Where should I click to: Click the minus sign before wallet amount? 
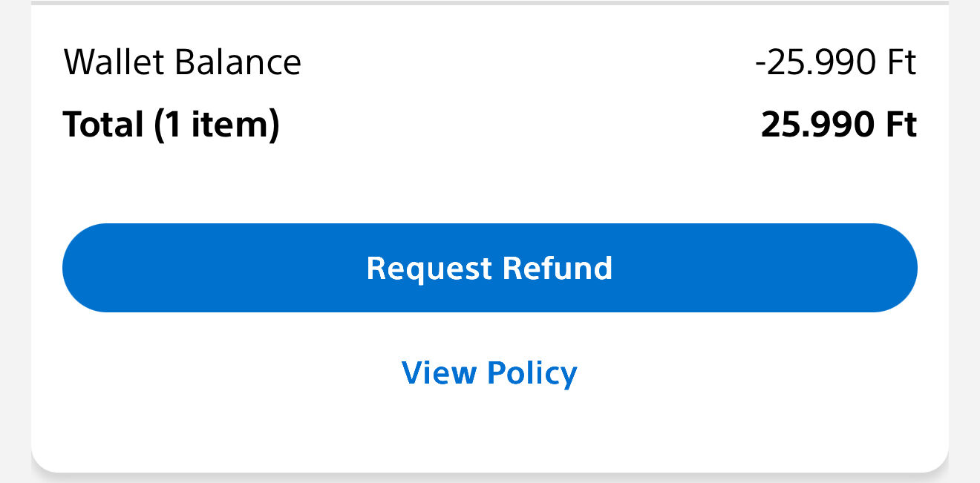760,65
